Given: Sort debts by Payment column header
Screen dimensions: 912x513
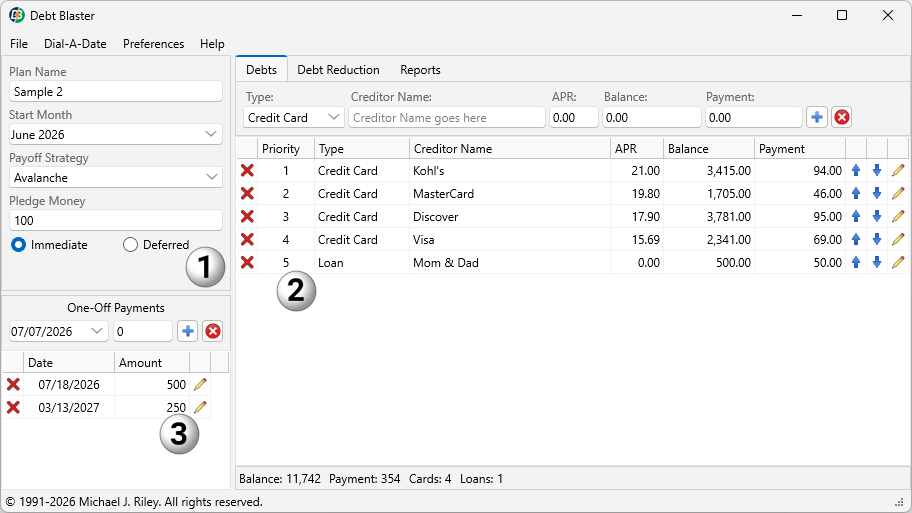Looking at the screenshot, I should [800, 149].
